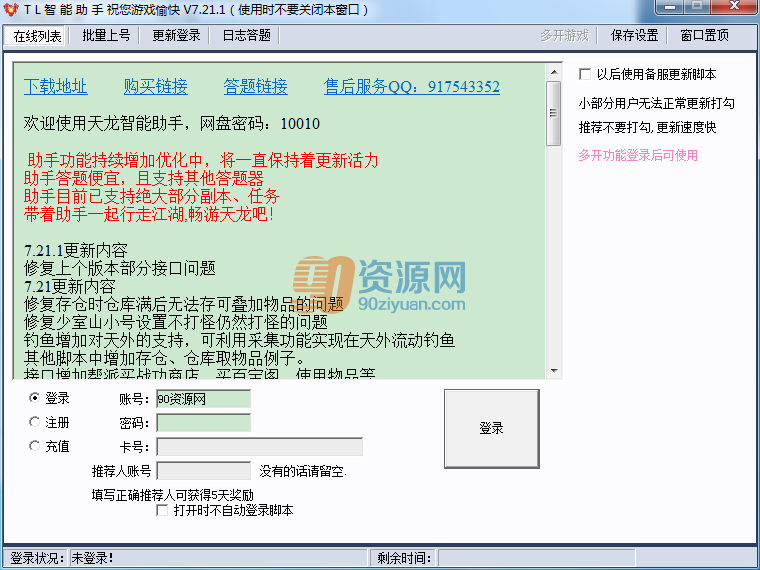The image size is (760, 570).
Task: Select the 登录 radio button
Action: [x=34, y=398]
